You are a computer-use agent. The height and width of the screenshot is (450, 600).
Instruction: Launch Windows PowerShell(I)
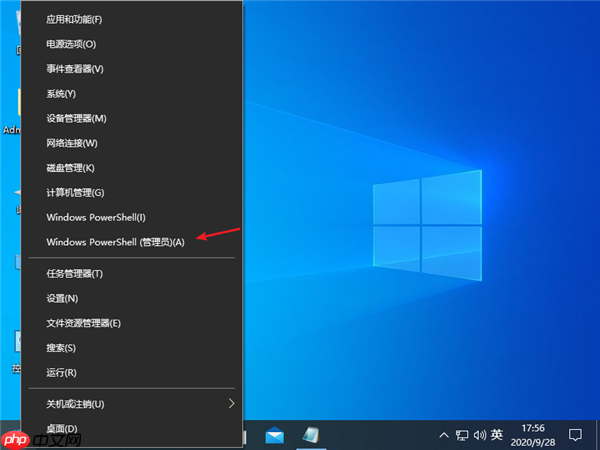point(131,217)
